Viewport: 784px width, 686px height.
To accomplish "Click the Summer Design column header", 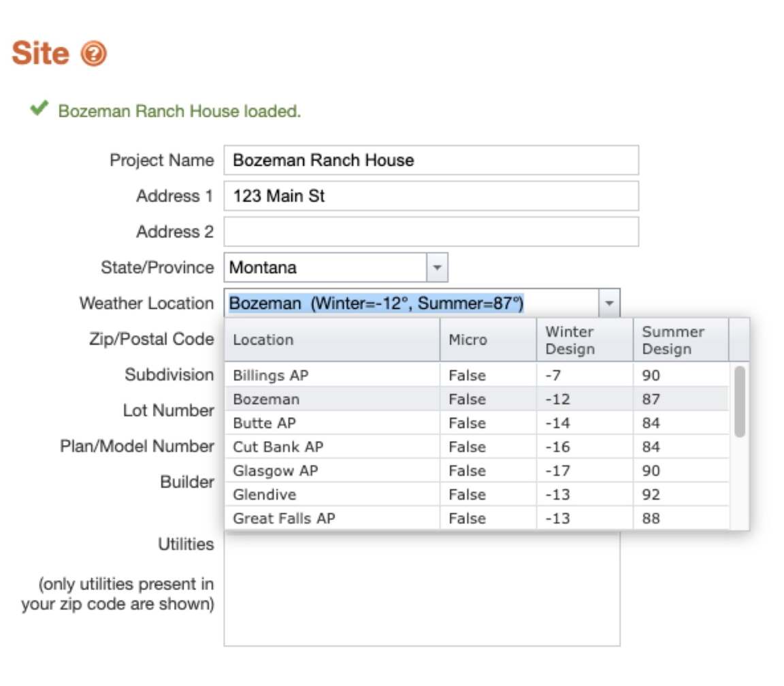I will 680,340.
